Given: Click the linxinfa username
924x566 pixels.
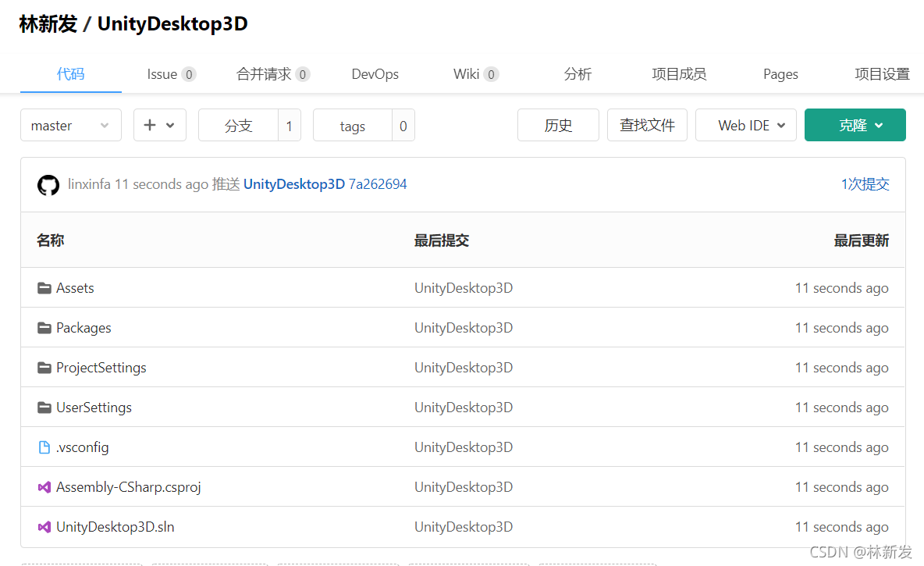Looking at the screenshot, I should 89,184.
